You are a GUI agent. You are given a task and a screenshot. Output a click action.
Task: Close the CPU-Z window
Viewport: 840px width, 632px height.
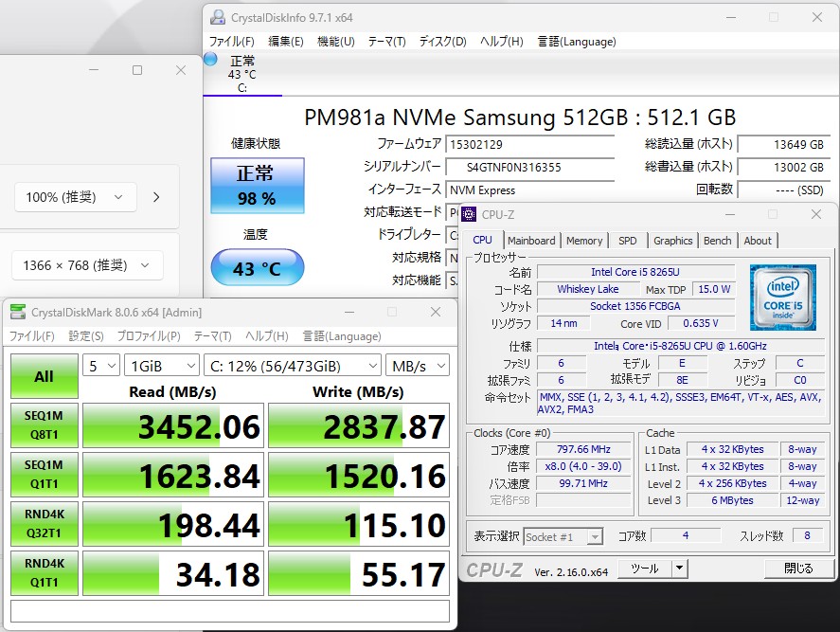(x=816, y=214)
